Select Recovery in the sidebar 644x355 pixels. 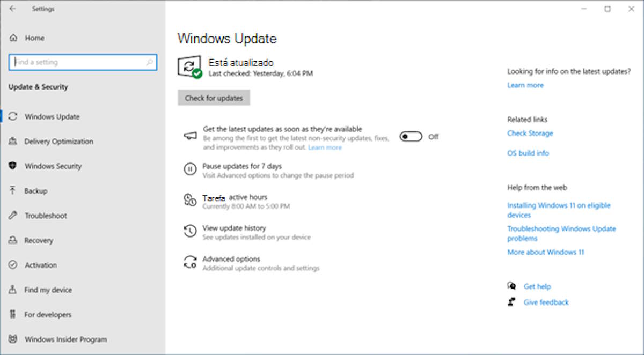coord(39,241)
